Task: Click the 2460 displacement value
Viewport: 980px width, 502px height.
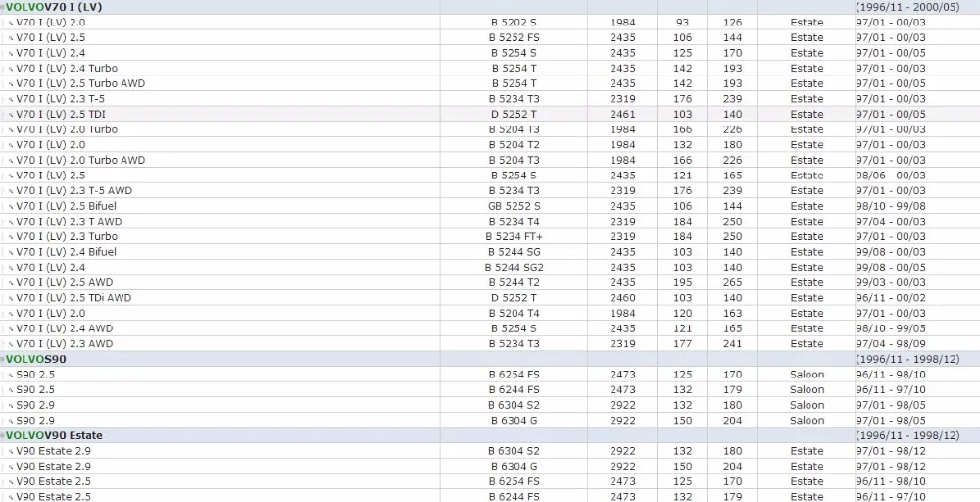Action: pyautogui.click(x=622, y=298)
